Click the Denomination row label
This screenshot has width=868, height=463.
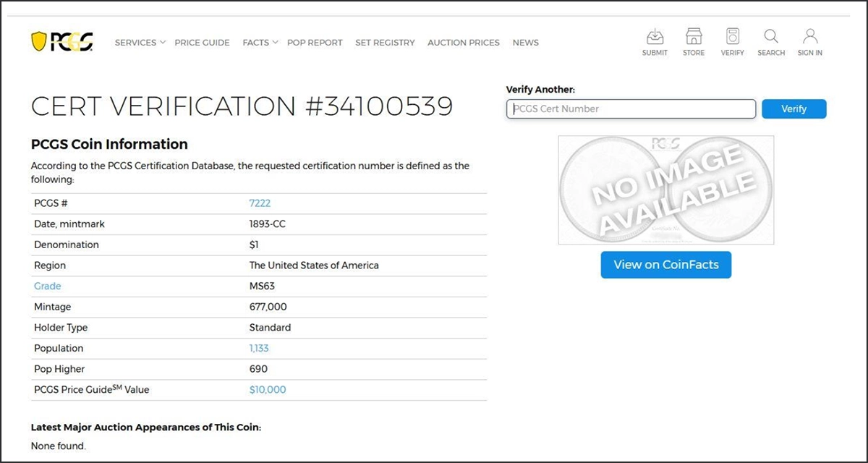(x=67, y=245)
